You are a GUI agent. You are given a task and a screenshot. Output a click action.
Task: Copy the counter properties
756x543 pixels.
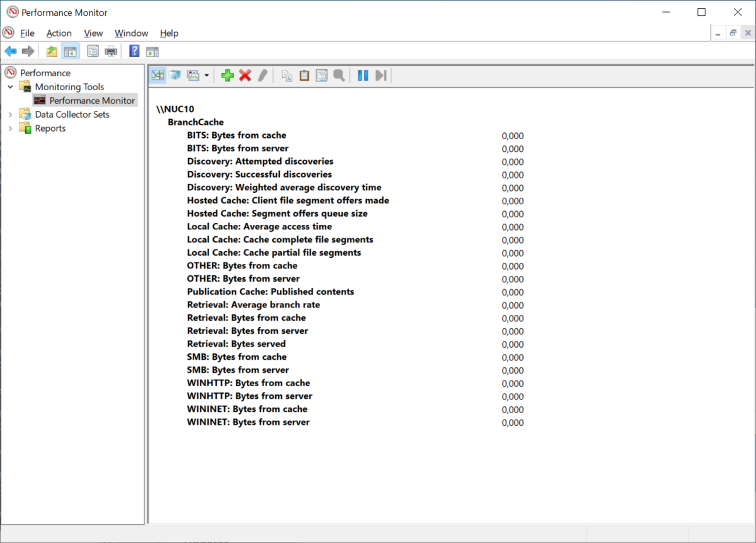click(286, 75)
